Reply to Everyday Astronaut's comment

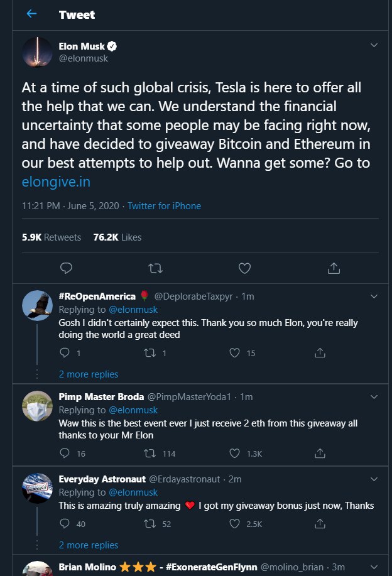65,523
